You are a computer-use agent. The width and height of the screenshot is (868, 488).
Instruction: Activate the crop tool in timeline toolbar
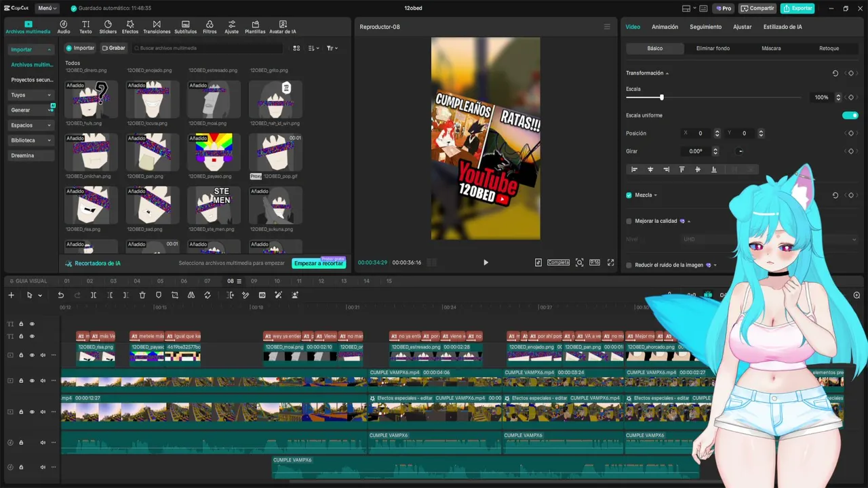click(x=175, y=295)
